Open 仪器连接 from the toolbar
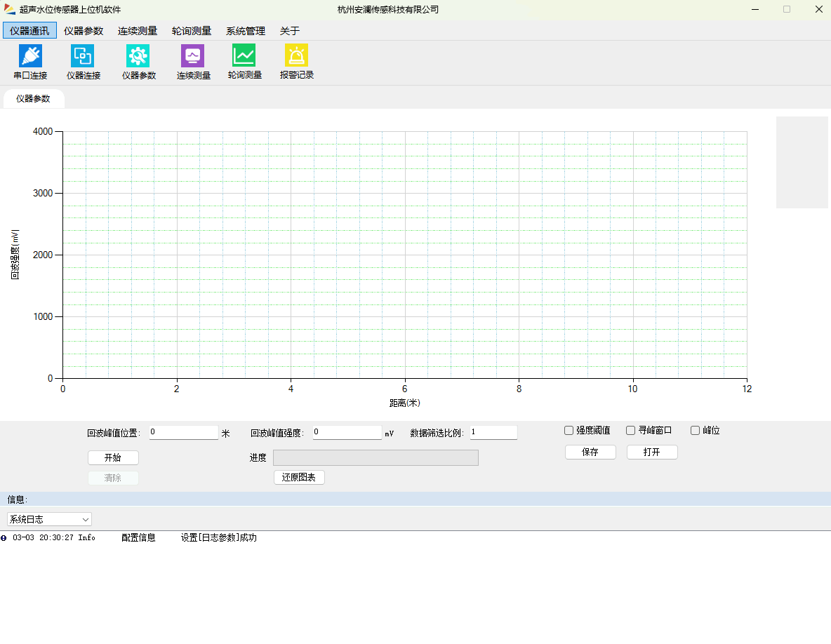The width and height of the screenshot is (831, 644). tap(83, 56)
